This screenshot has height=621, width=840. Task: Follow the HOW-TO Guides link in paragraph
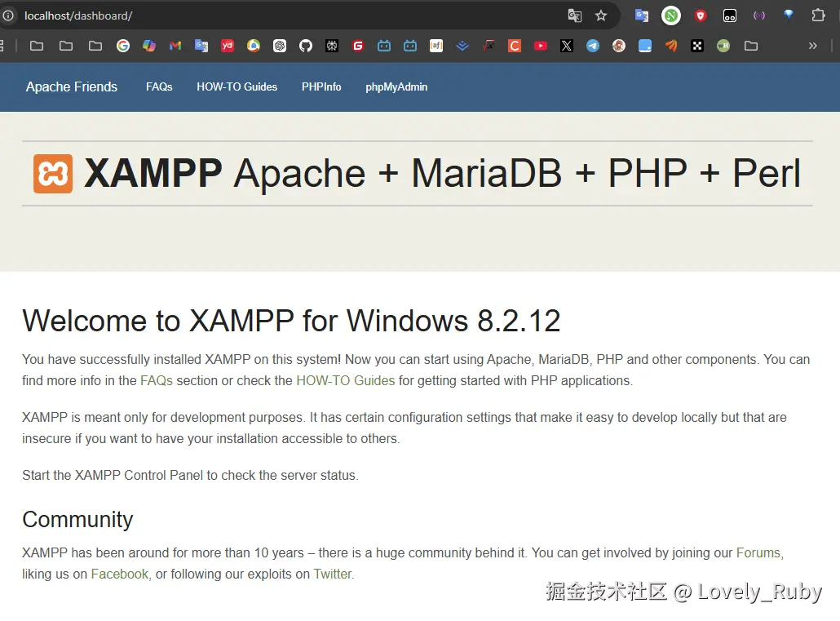click(346, 381)
